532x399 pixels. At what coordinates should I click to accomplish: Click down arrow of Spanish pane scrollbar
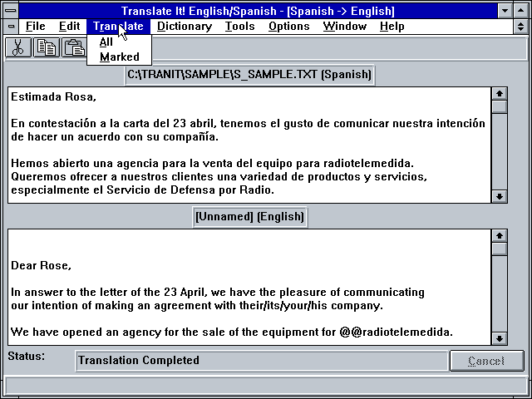499,196
